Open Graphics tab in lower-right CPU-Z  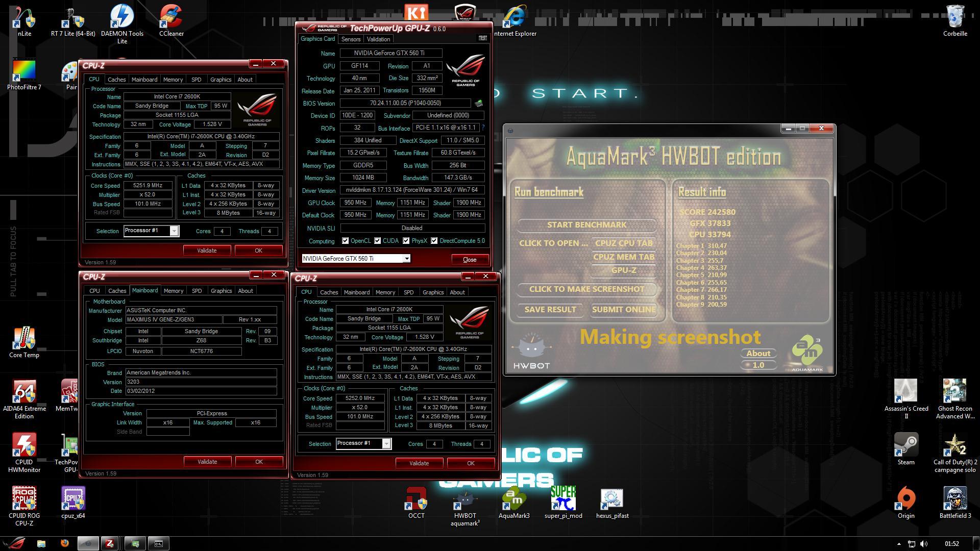[433, 292]
